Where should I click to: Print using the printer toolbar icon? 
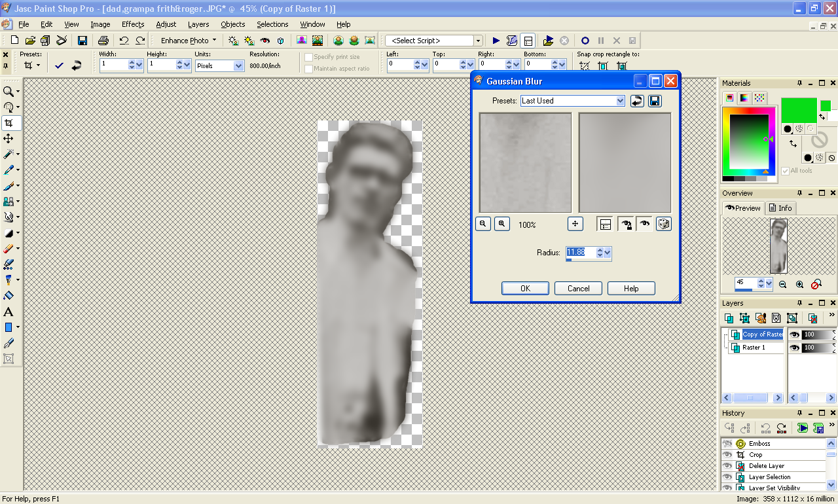point(103,41)
